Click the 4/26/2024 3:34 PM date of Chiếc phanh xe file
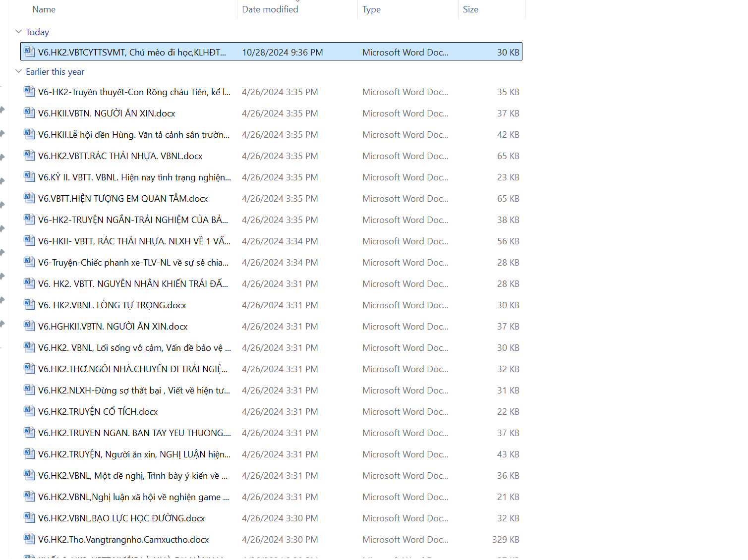Screen dimensions: 748x560 280,263
